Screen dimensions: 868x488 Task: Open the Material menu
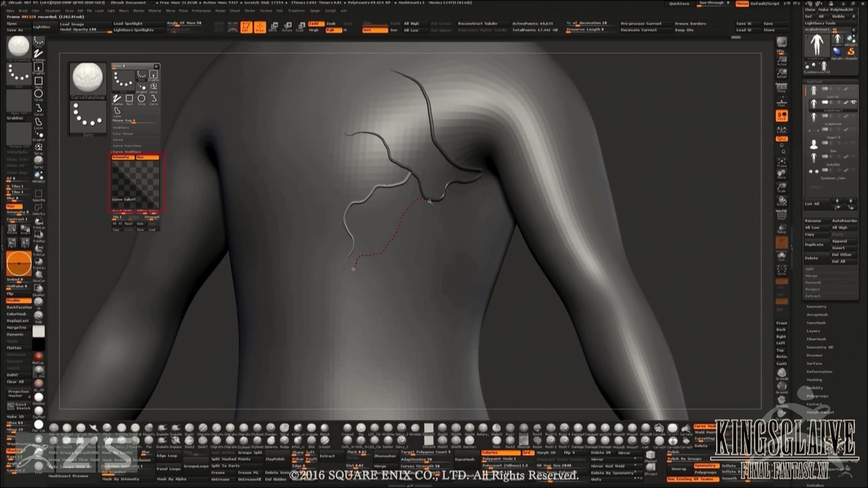(155, 11)
